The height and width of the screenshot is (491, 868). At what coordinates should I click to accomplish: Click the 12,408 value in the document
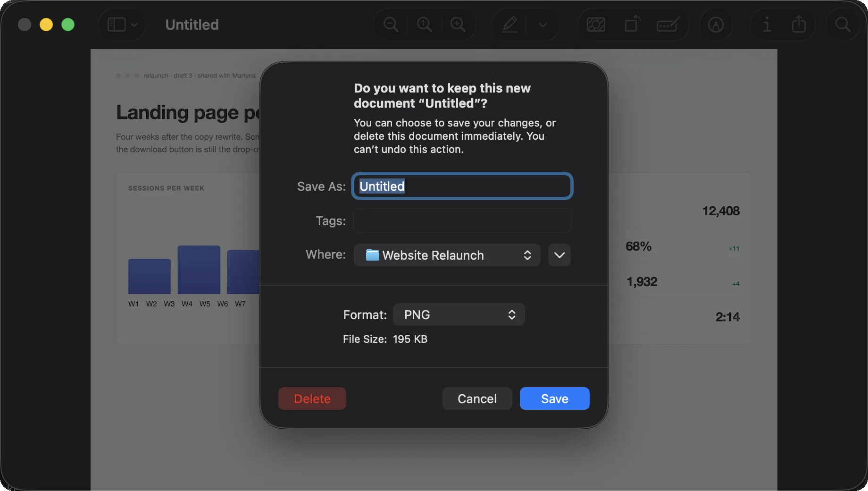721,211
